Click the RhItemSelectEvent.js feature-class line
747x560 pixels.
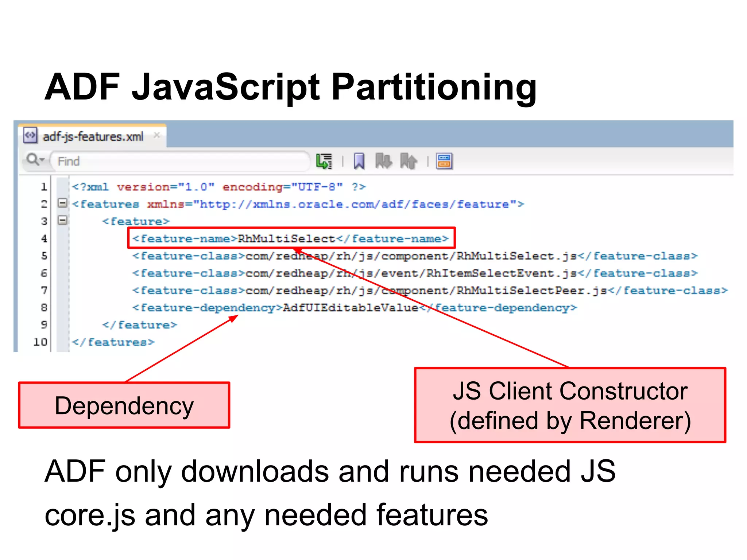click(x=415, y=273)
